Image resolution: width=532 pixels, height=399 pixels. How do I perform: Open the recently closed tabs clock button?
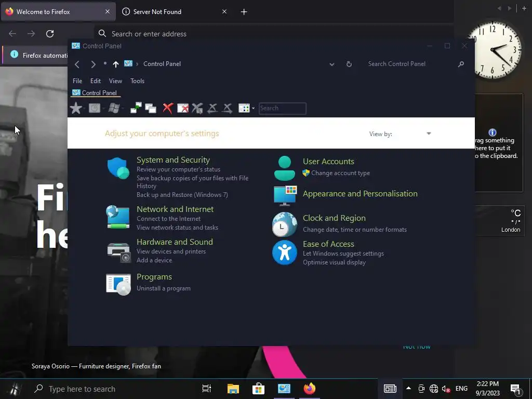(x=95, y=108)
